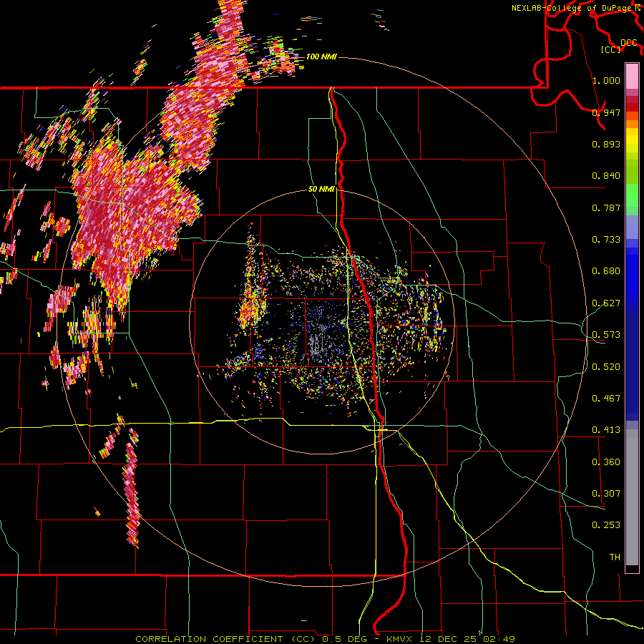Select the 0.947 legend value
The width and height of the screenshot is (644, 644).
(x=606, y=112)
